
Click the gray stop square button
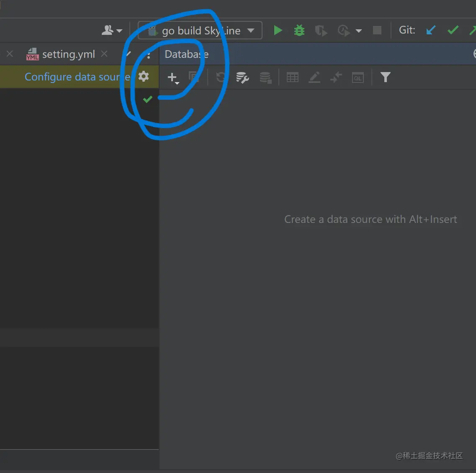pos(377,31)
